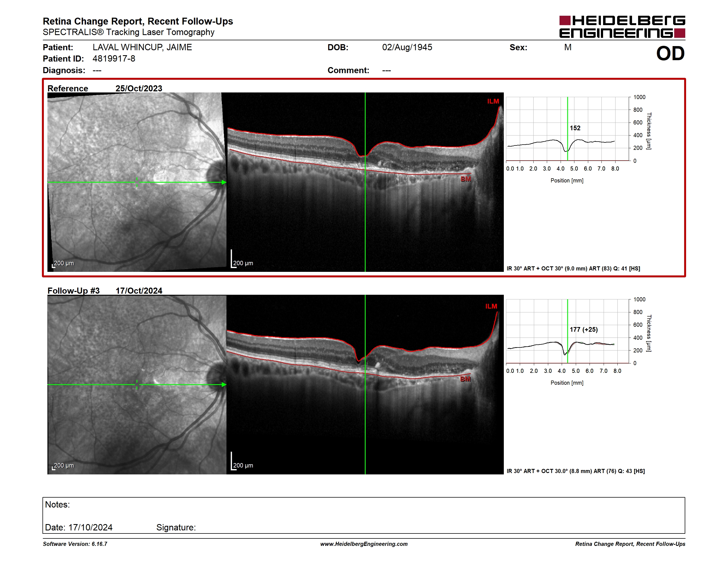Click the Reference graph y-axis value '1000'
This screenshot has width=728, height=563.
pyautogui.click(x=639, y=97)
